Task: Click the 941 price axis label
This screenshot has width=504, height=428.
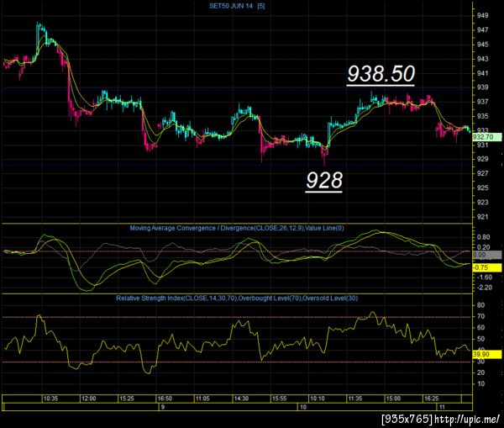Action: click(482, 73)
